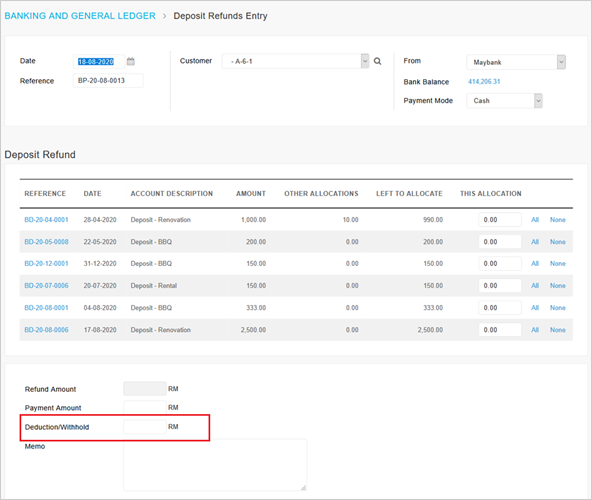Screen dimensions: 592x500
Task: Click the Reference field BP-20-08-0013
Action: [x=108, y=80]
